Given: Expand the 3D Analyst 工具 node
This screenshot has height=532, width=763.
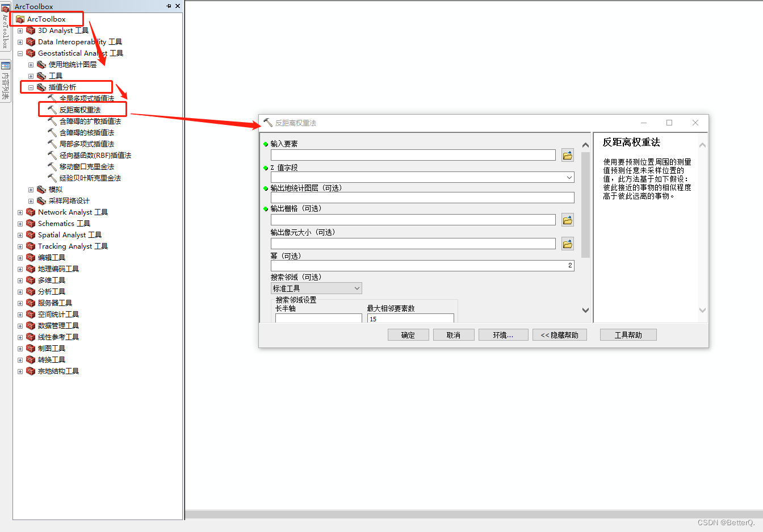Looking at the screenshot, I should coord(20,31).
